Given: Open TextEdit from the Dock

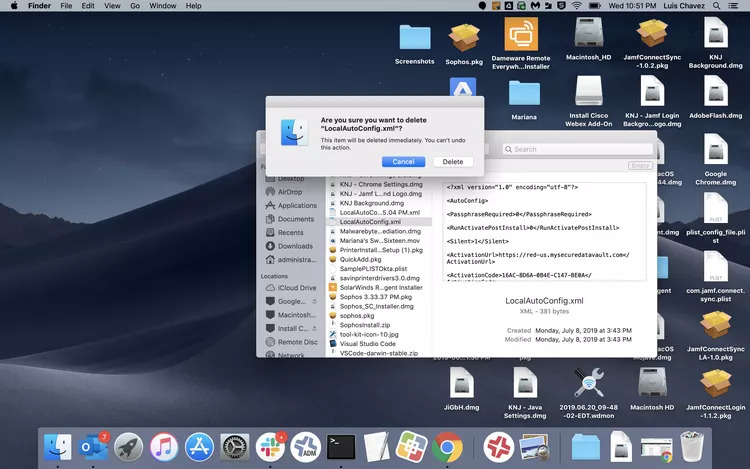Looking at the screenshot, I should [x=376, y=447].
